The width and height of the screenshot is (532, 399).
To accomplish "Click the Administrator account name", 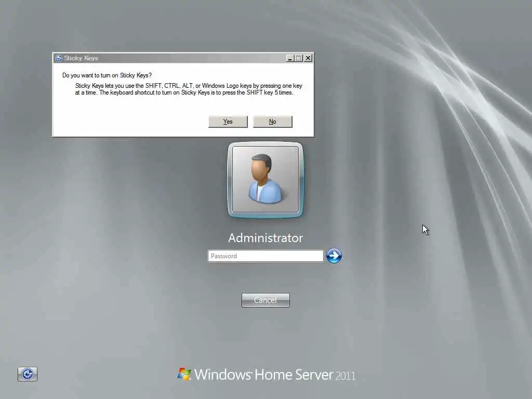I will click(265, 238).
